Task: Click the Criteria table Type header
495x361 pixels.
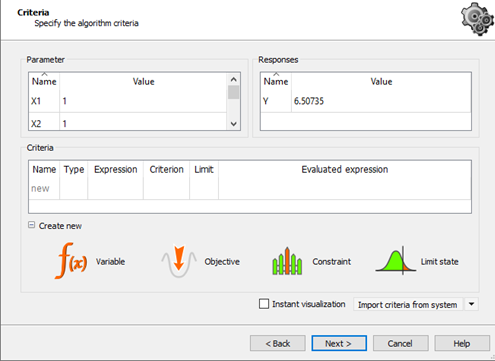Action: pyautogui.click(x=74, y=169)
